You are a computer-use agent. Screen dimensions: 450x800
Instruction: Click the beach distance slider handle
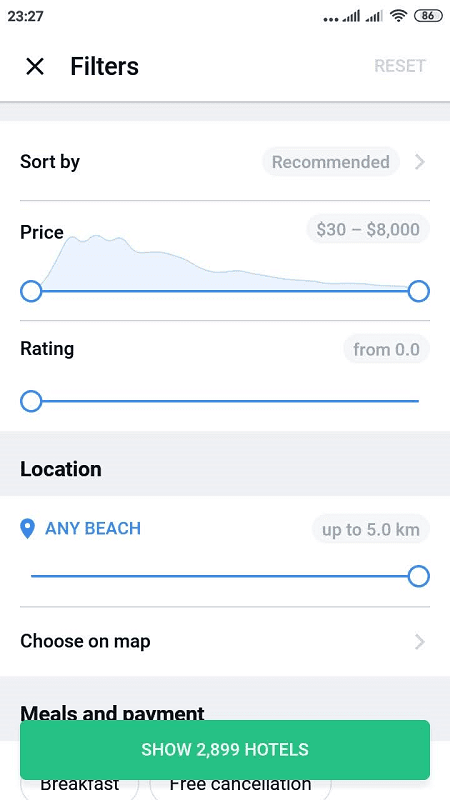[x=419, y=577]
